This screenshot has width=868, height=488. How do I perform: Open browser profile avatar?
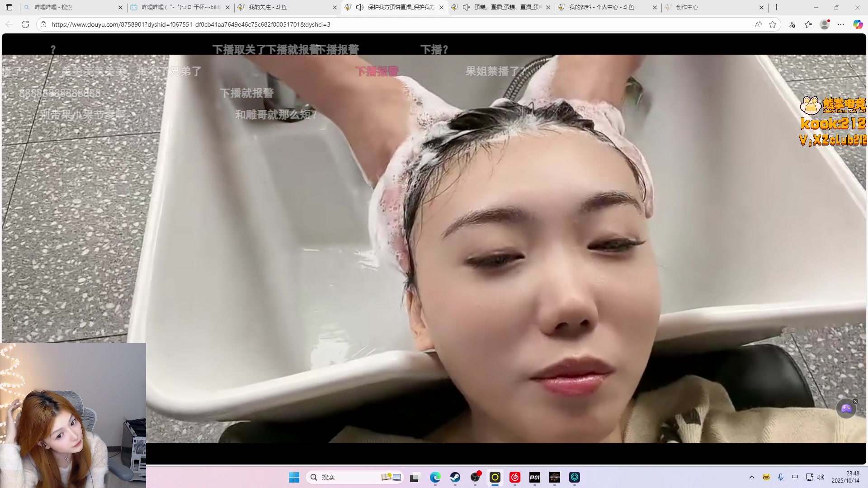pyautogui.click(x=825, y=24)
